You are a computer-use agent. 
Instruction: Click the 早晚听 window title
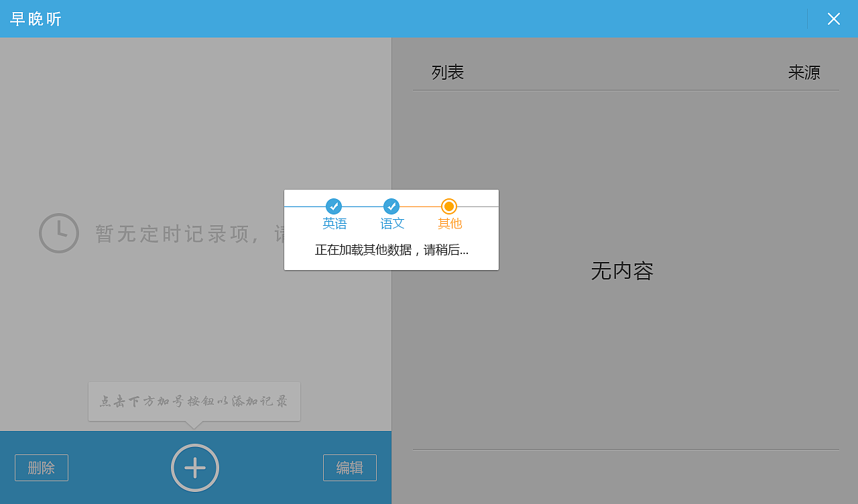[36, 19]
